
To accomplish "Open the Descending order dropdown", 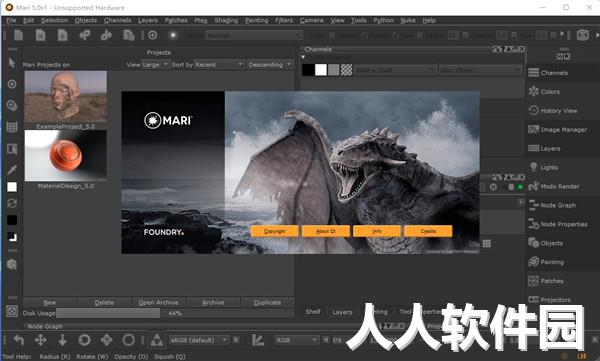I will click(270, 65).
